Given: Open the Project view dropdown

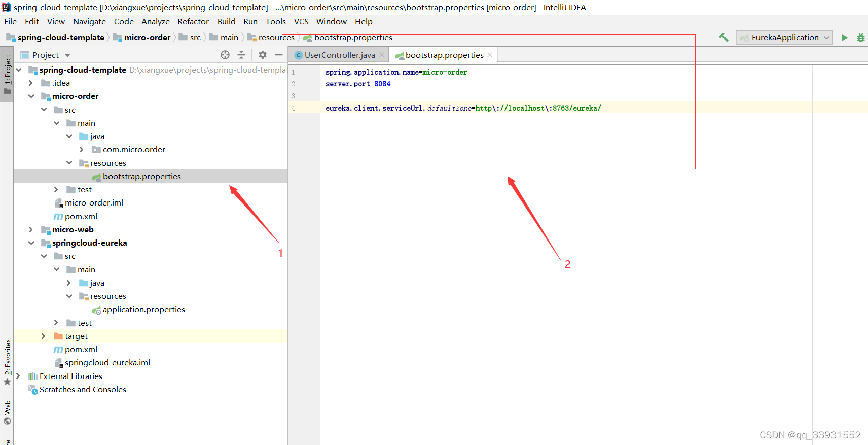Looking at the screenshot, I should tap(67, 55).
